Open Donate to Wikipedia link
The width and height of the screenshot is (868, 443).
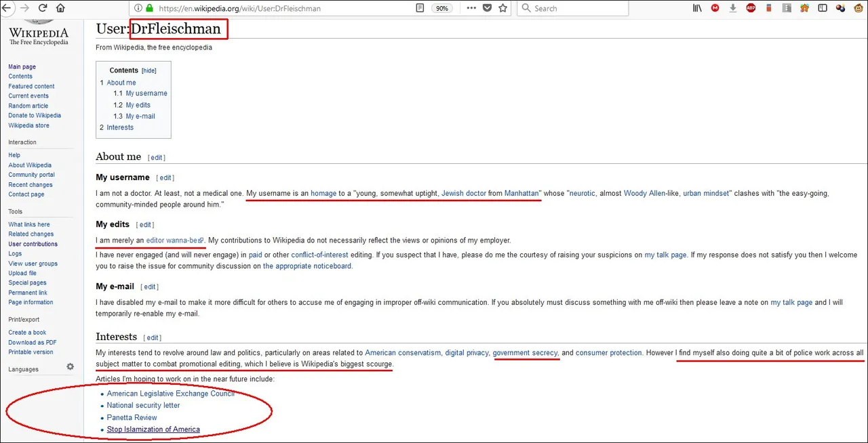coord(35,115)
